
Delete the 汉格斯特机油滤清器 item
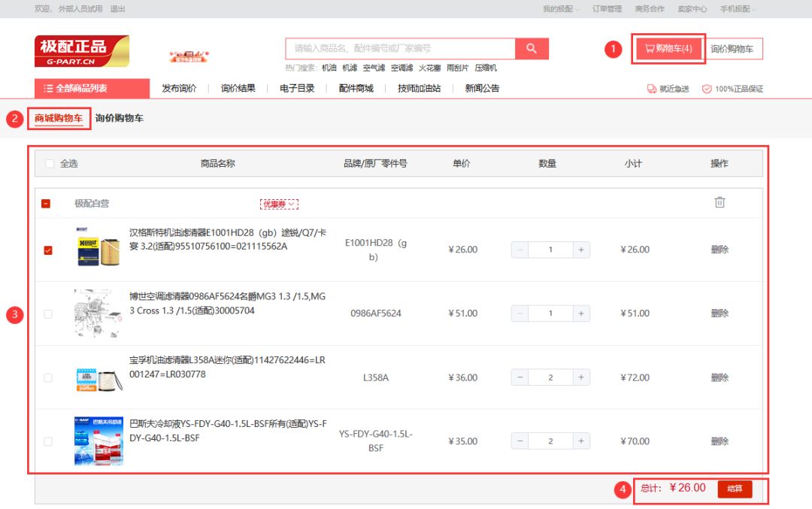click(x=720, y=250)
